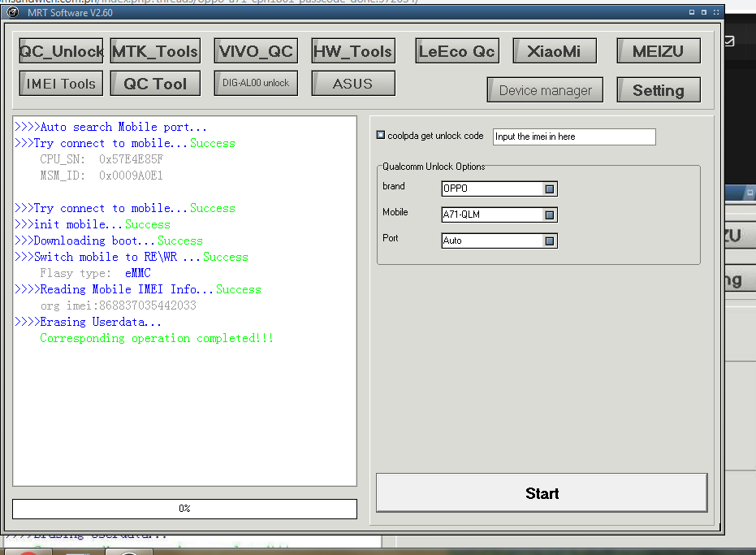
Task: Select 'CPU_SN: 0x57E4E85F' log line
Action: click(x=102, y=159)
